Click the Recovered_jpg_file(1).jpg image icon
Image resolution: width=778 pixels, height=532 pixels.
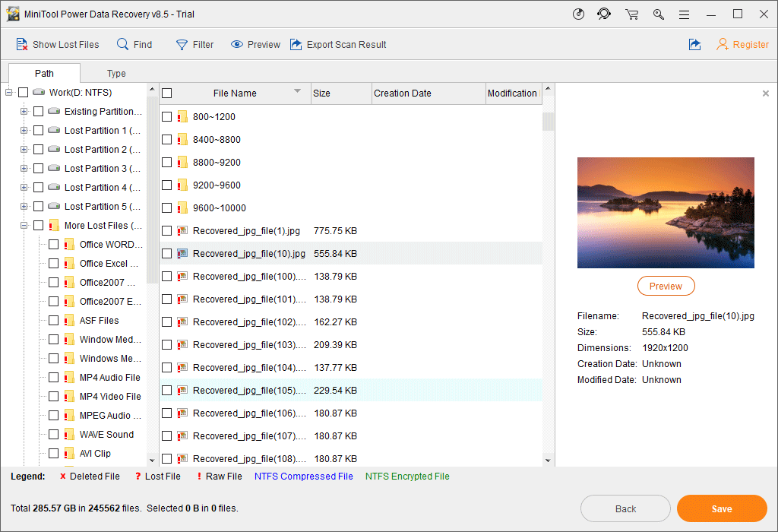click(x=182, y=231)
